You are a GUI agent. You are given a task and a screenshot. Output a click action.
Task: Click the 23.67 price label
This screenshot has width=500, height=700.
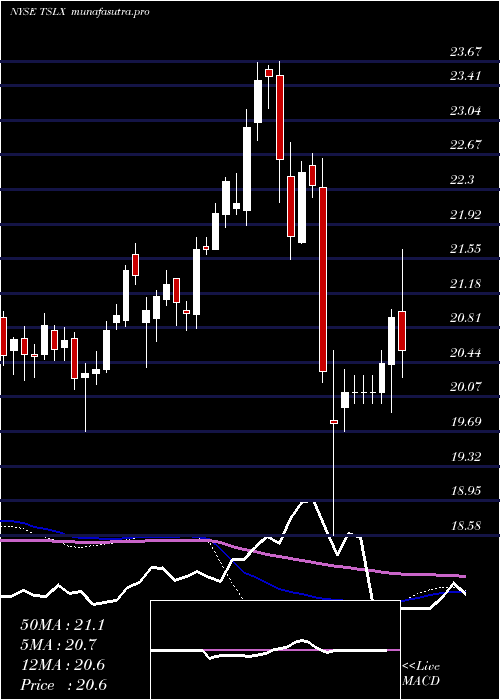tap(466, 52)
